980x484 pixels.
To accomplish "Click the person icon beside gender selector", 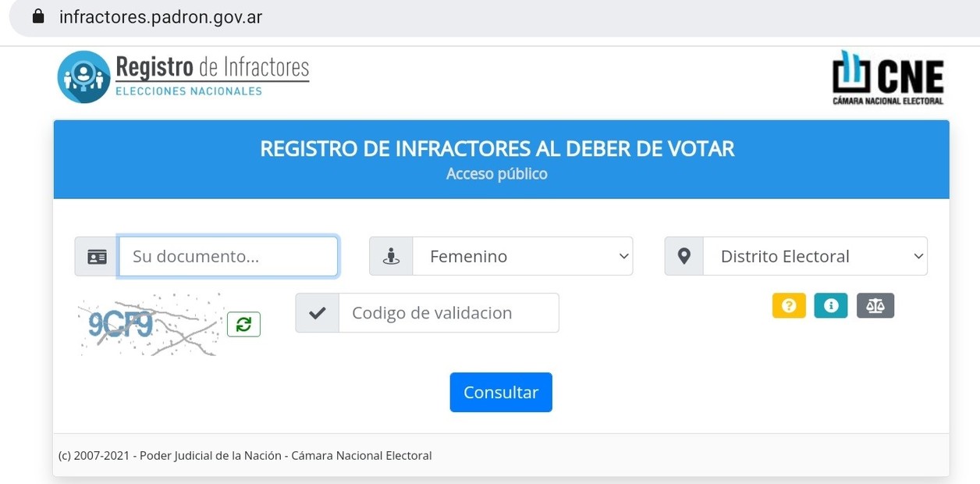I will 391,257.
